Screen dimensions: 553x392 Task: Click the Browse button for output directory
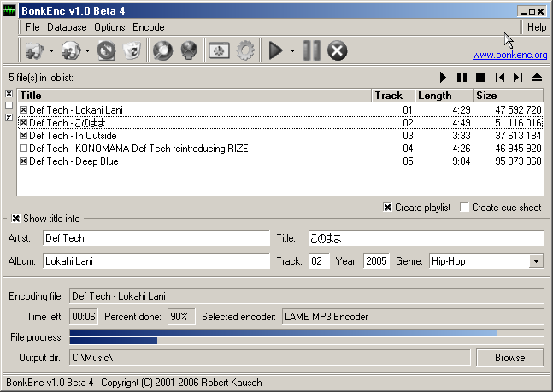coord(509,357)
